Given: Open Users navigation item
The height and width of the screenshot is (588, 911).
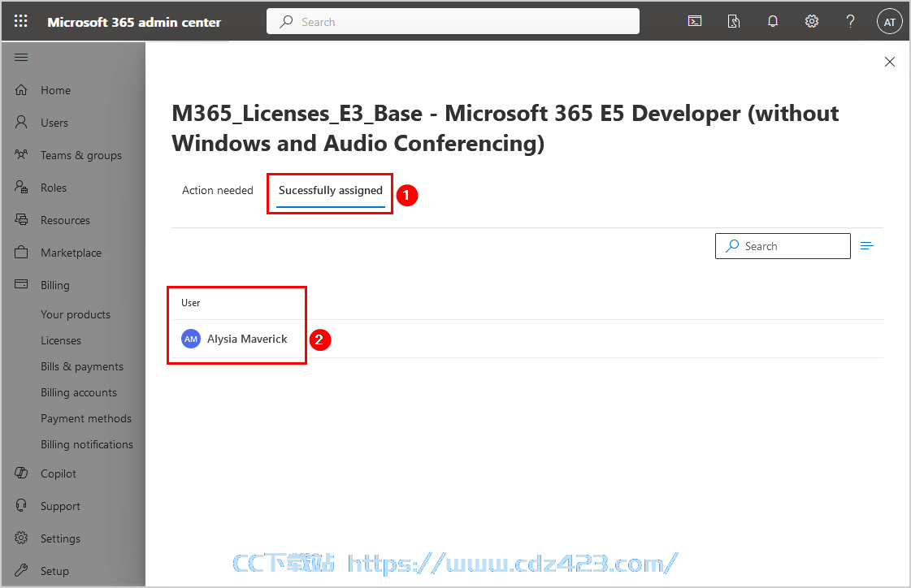Looking at the screenshot, I should pyautogui.click(x=54, y=123).
